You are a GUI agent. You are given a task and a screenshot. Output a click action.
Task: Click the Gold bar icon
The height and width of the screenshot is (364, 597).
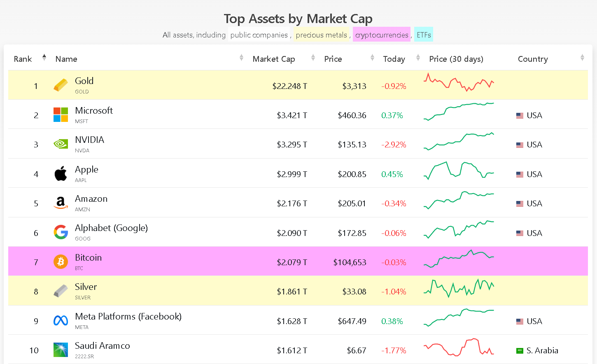[x=61, y=85]
